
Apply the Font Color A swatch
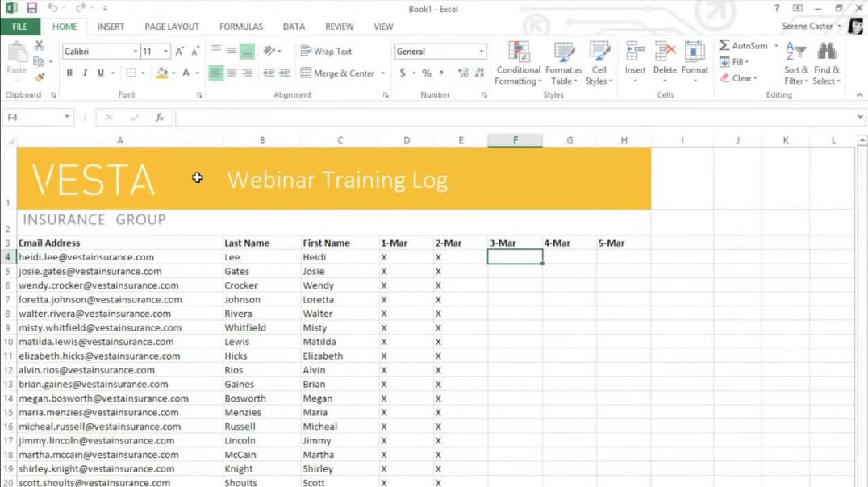click(x=186, y=73)
